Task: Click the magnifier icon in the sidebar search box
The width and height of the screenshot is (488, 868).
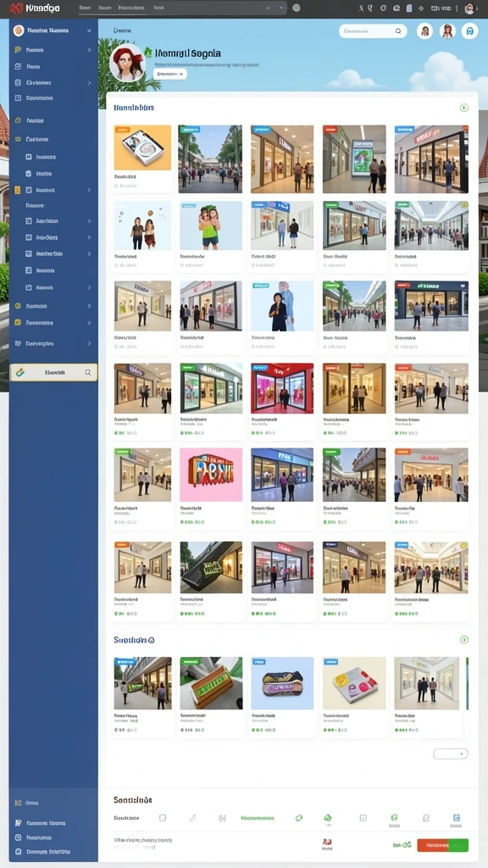Action: [x=87, y=373]
